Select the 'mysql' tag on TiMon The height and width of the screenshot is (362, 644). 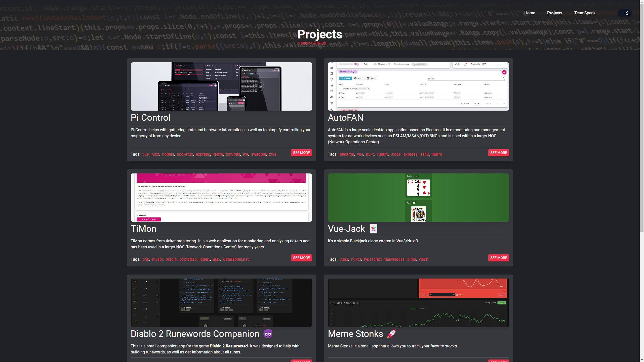click(157, 259)
